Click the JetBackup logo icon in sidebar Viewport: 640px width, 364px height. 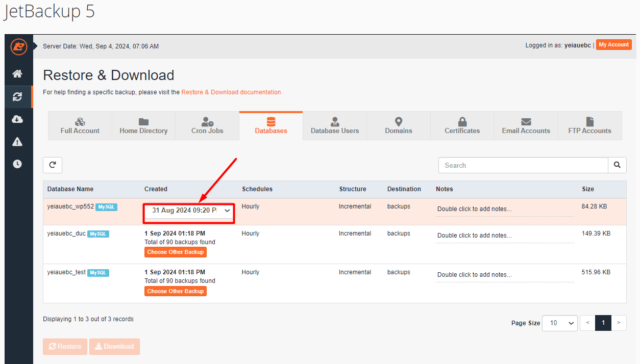(x=19, y=47)
